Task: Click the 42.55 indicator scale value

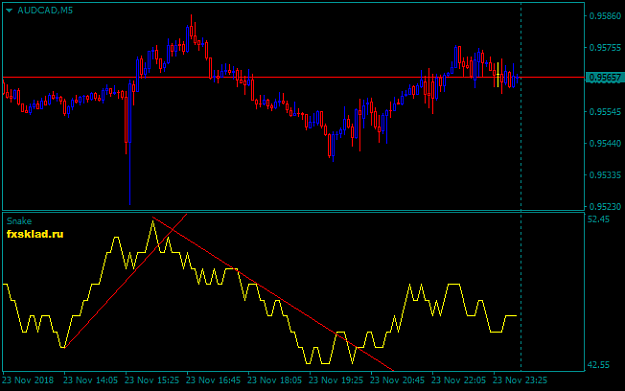Action: click(598, 365)
